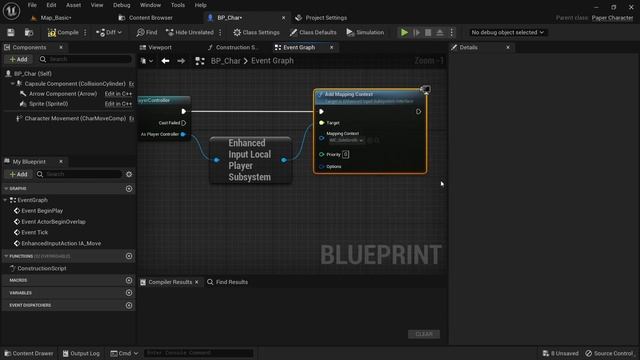Click the Stop playback button

(428, 32)
